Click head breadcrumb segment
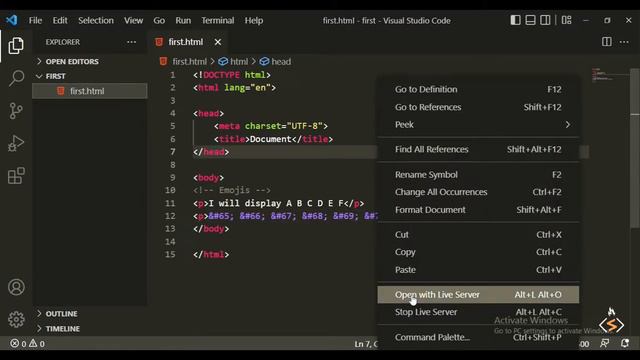The image size is (640, 360). (x=281, y=62)
